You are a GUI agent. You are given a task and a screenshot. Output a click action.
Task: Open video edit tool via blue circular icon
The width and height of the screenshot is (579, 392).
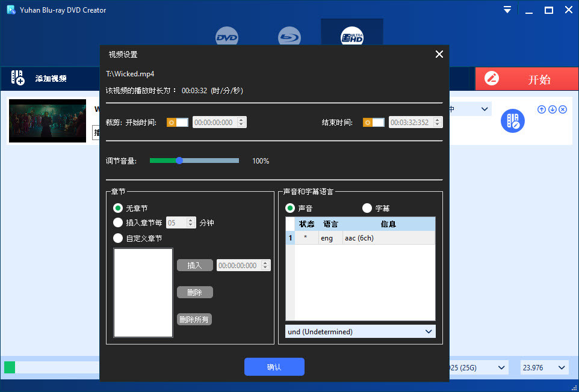(512, 121)
